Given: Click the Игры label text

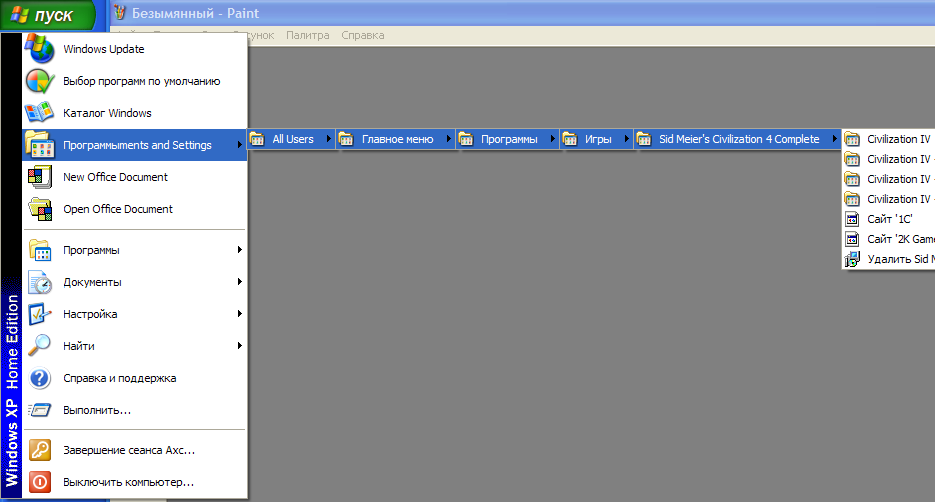Looking at the screenshot, I should tap(598, 140).
